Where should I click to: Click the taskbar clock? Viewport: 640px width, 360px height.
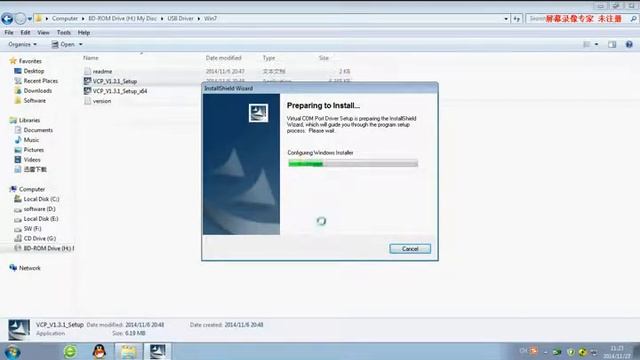tap(617, 352)
